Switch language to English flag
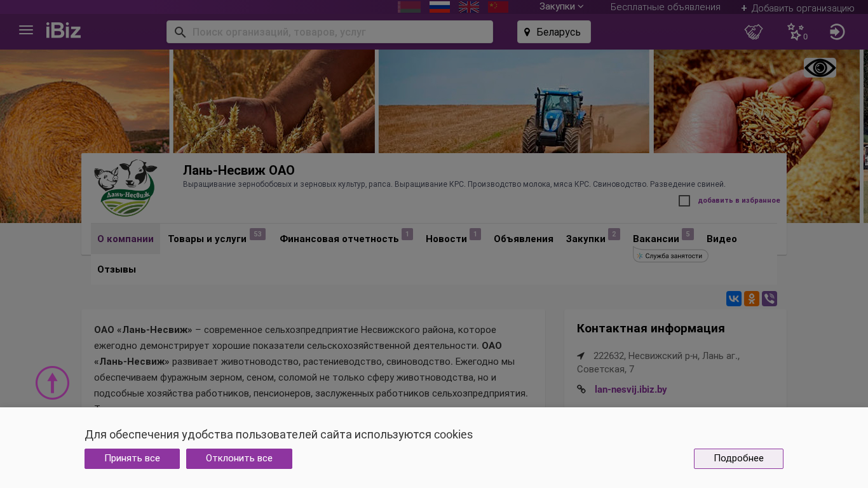Image resolution: width=868 pixels, height=488 pixels. tap(469, 7)
